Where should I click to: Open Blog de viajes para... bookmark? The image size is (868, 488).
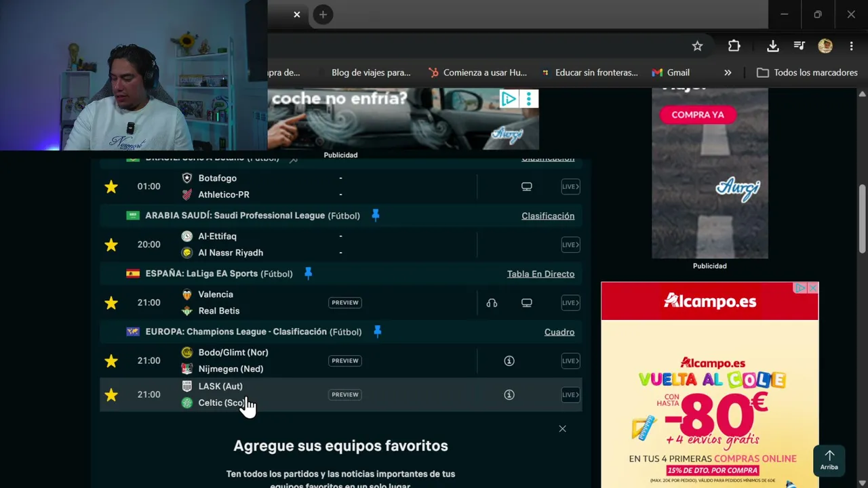coord(371,73)
